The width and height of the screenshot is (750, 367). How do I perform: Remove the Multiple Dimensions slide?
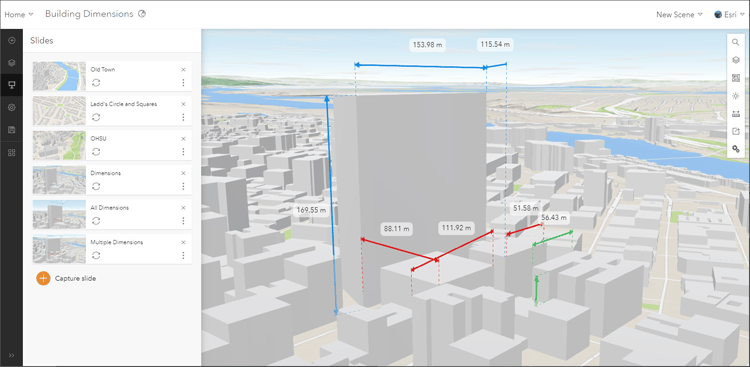[183, 242]
